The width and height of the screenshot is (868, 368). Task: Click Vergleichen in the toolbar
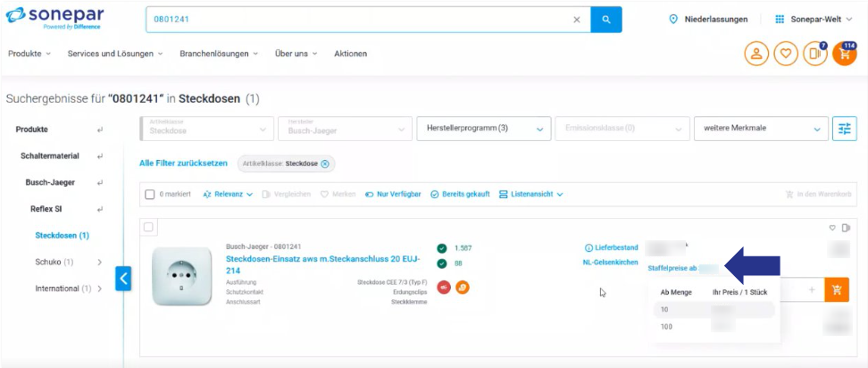pos(286,194)
